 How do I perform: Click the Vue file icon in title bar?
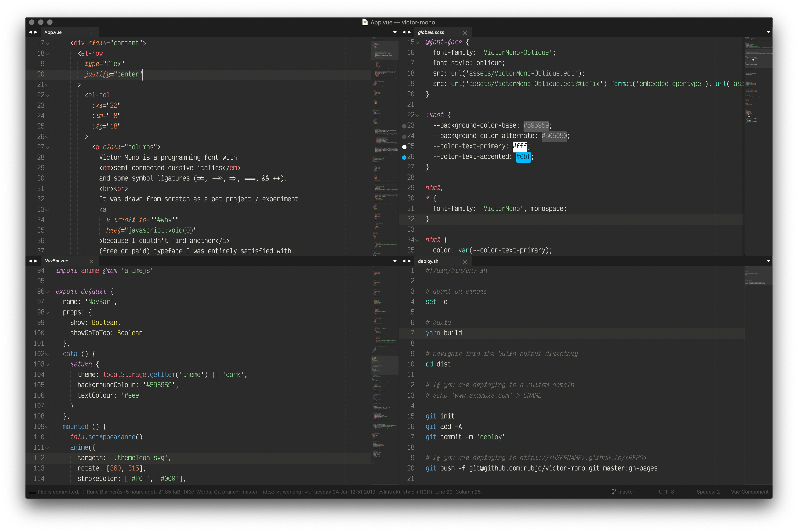[x=365, y=22]
